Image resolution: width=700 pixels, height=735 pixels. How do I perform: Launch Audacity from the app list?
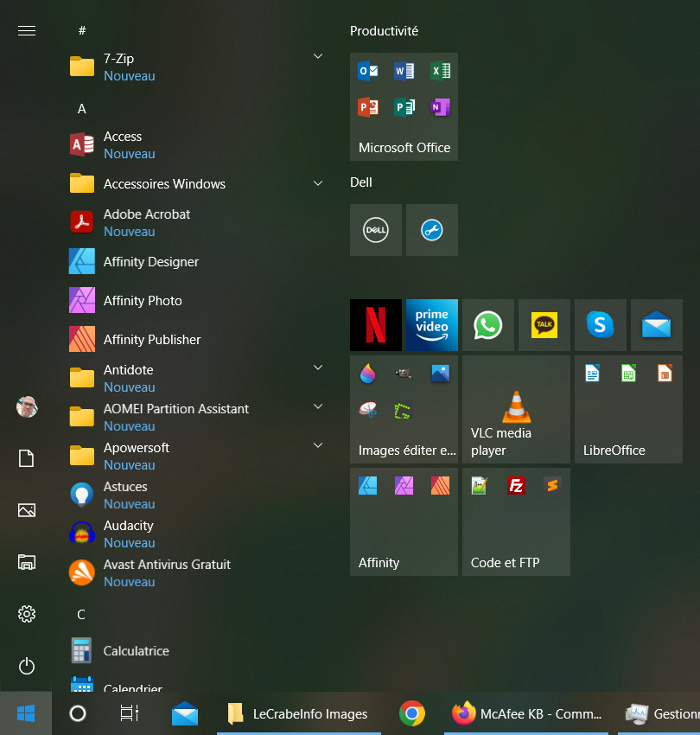tap(196, 534)
